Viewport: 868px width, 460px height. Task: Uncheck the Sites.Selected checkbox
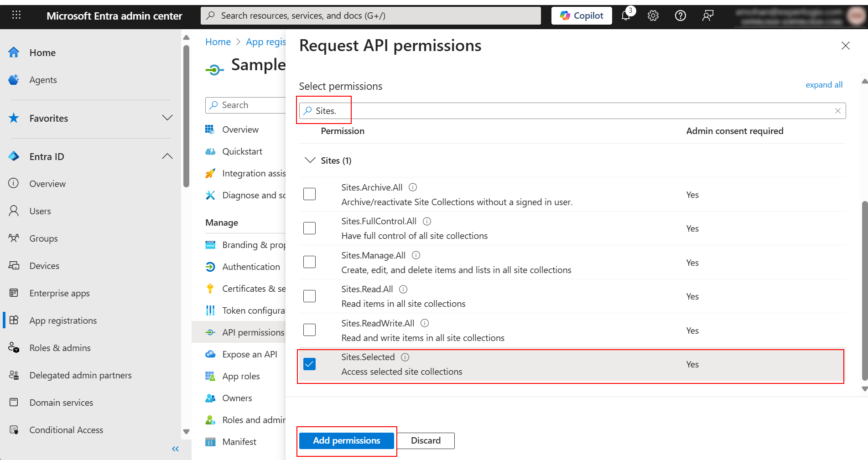tap(309, 364)
